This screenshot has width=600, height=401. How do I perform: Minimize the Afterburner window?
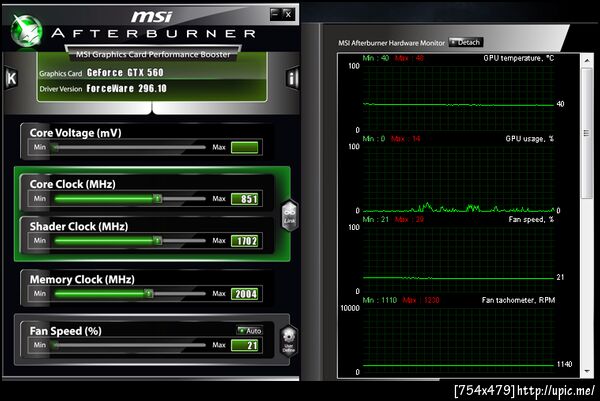[276, 14]
